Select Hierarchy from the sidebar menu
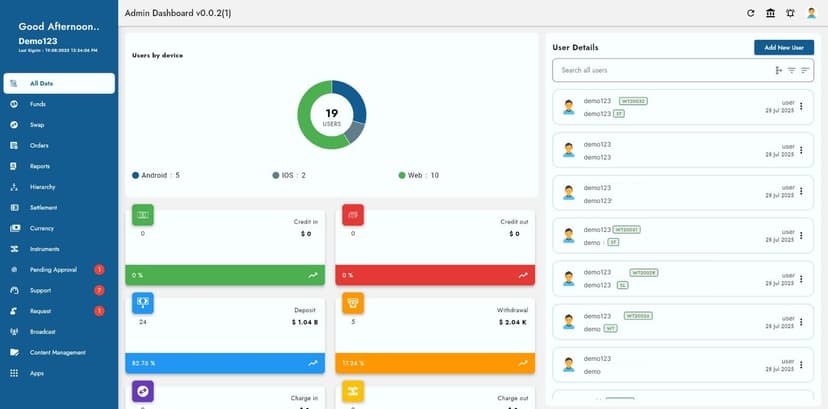Image resolution: width=828 pixels, height=409 pixels. pyautogui.click(x=42, y=187)
